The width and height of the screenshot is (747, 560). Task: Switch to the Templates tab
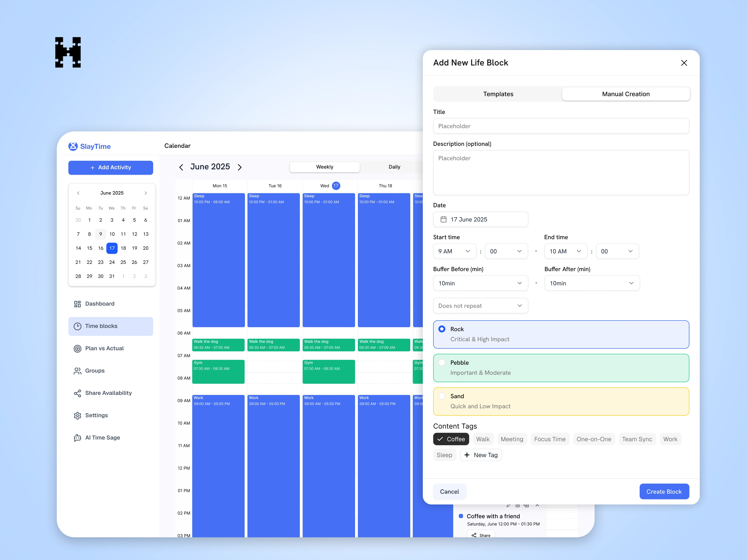point(498,94)
